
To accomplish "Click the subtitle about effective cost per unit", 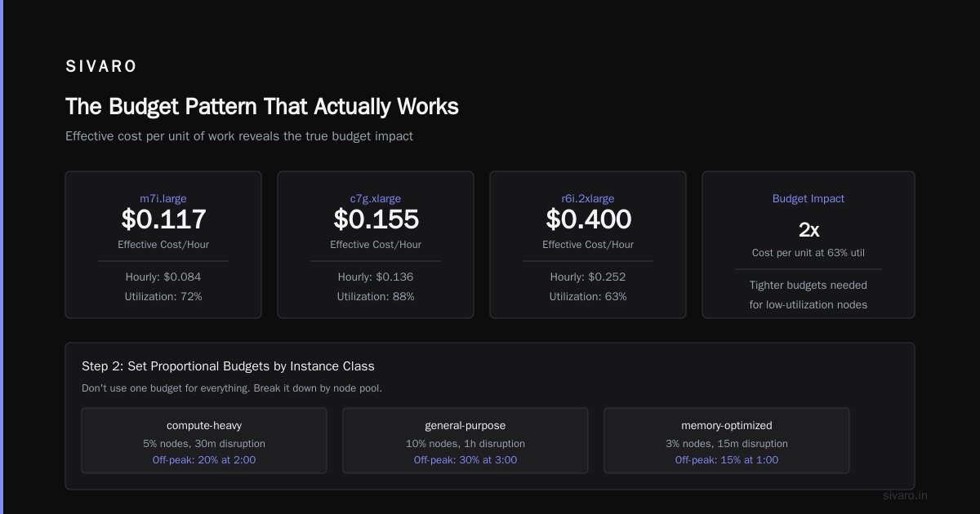I will [x=239, y=136].
